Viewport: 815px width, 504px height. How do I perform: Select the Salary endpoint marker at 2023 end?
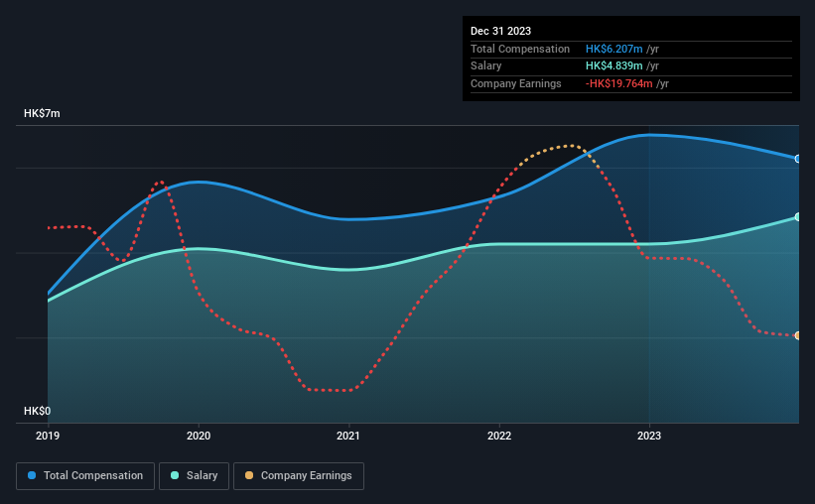click(797, 217)
